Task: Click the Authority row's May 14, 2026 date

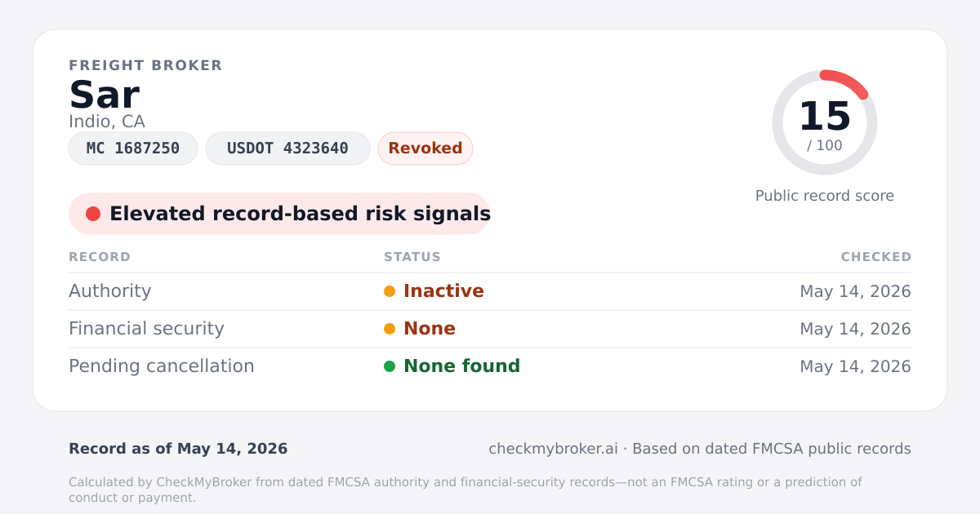Action: click(x=856, y=291)
